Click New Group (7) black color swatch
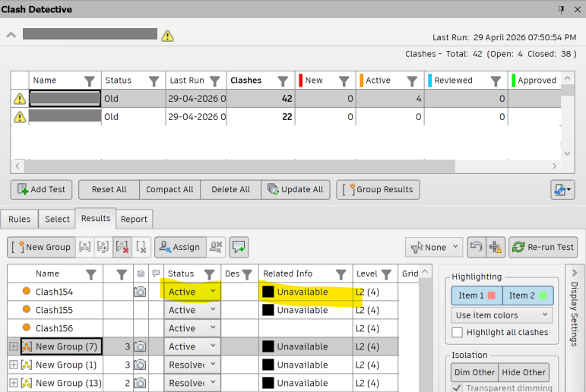The width and height of the screenshot is (586, 392). [268, 346]
